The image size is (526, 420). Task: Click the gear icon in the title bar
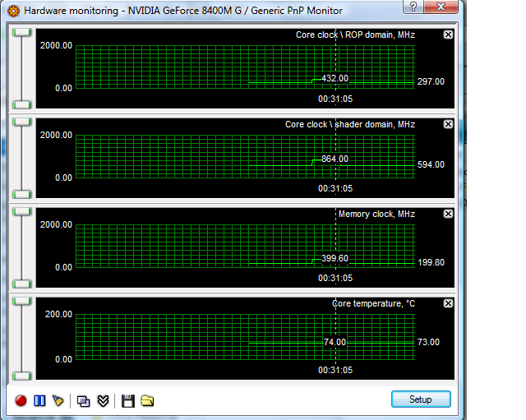point(13,11)
